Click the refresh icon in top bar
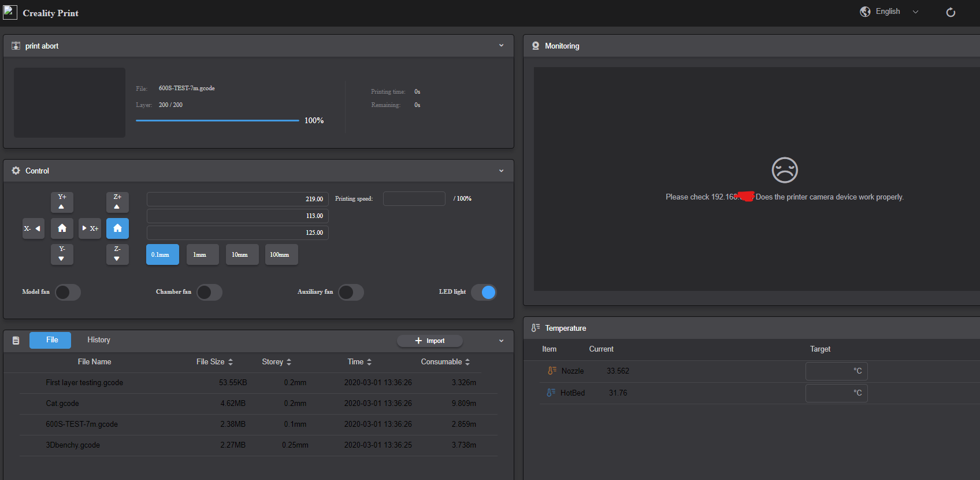Viewport: 980px width, 480px height. tap(951, 12)
